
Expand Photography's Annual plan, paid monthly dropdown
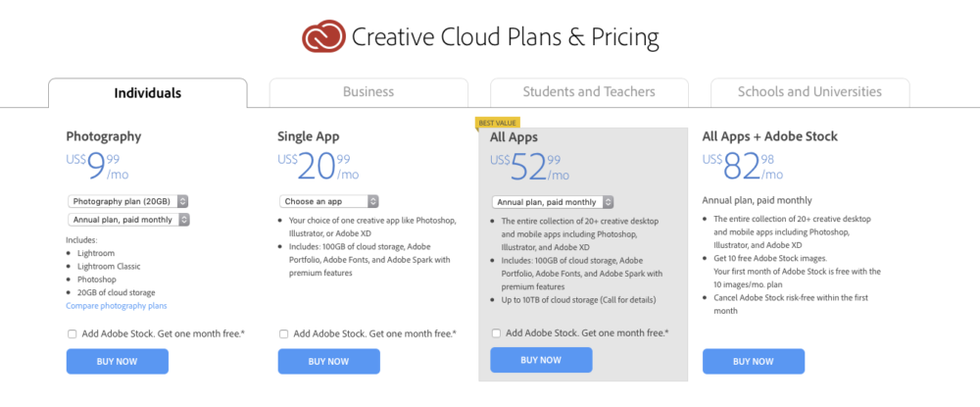point(128,220)
